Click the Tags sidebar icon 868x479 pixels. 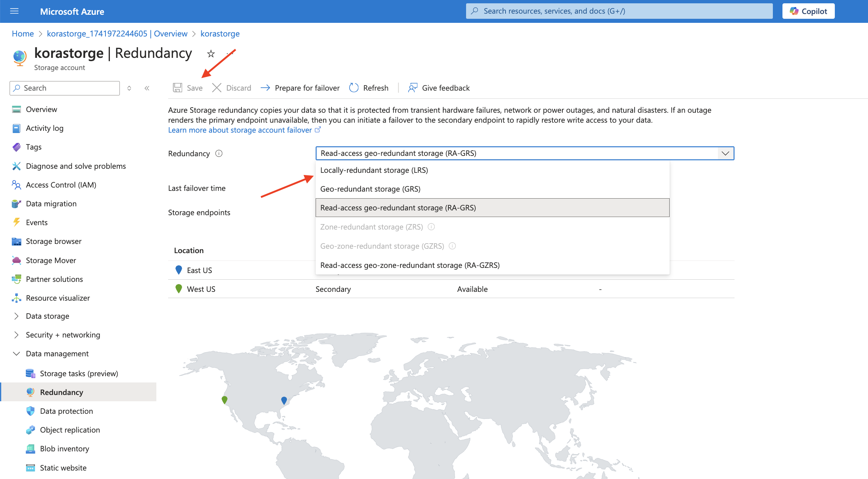(16, 147)
